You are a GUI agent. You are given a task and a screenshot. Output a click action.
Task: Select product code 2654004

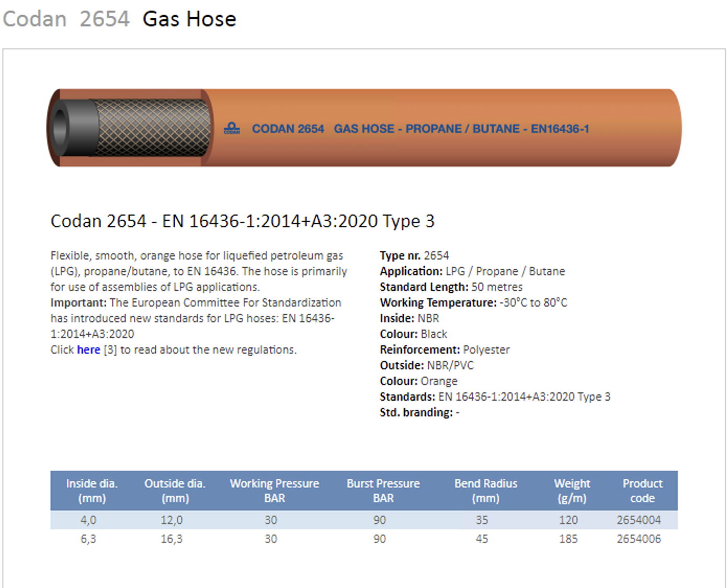click(x=639, y=520)
